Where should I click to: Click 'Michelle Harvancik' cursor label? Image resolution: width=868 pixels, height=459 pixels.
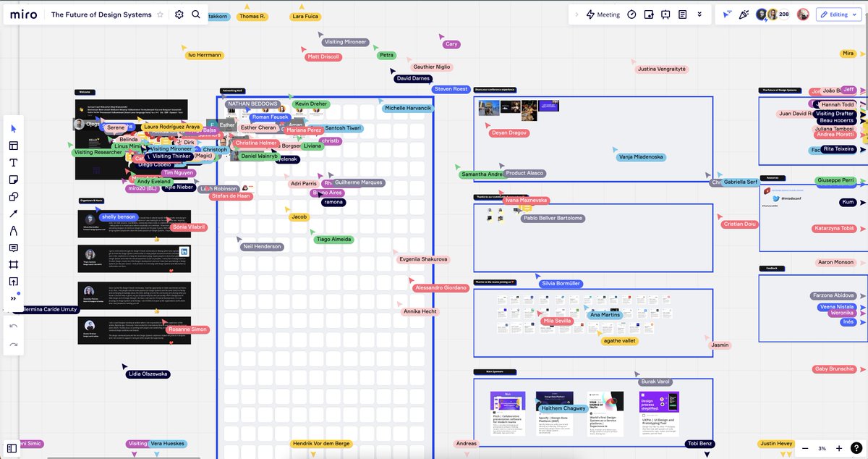click(x=408, y=108)
